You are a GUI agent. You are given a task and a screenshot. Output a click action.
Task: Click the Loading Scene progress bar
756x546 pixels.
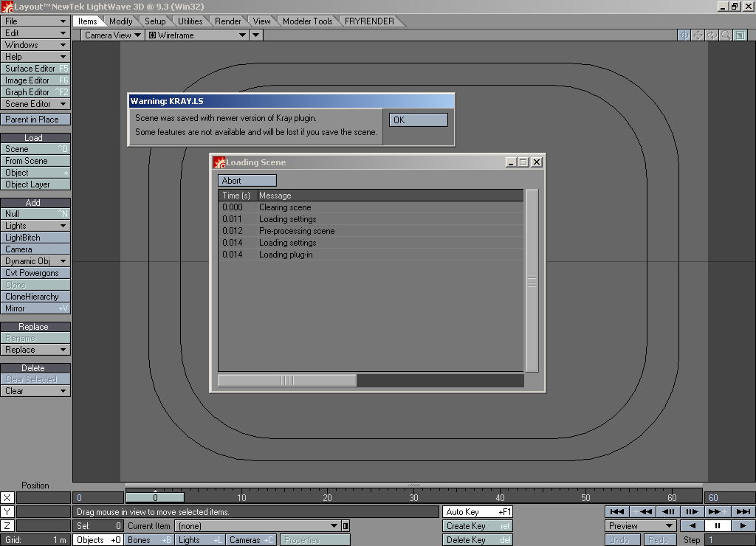coord(371,380)
